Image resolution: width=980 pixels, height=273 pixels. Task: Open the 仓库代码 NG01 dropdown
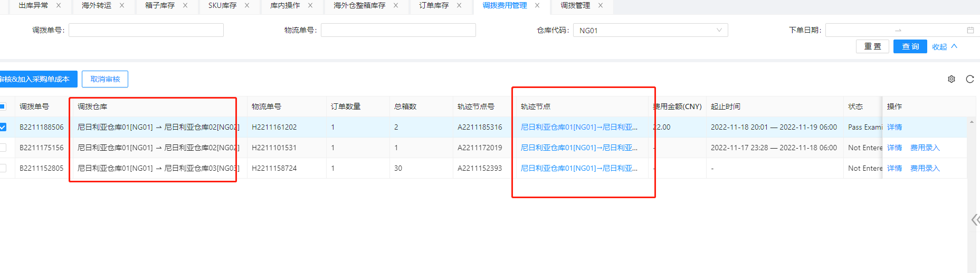tap(650, 31)
